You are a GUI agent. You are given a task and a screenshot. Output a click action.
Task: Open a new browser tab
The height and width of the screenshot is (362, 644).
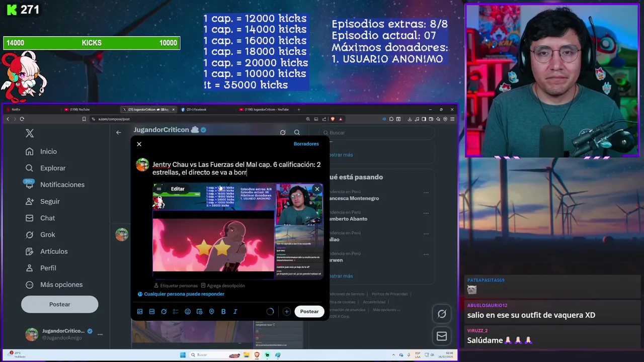[299, 110]
